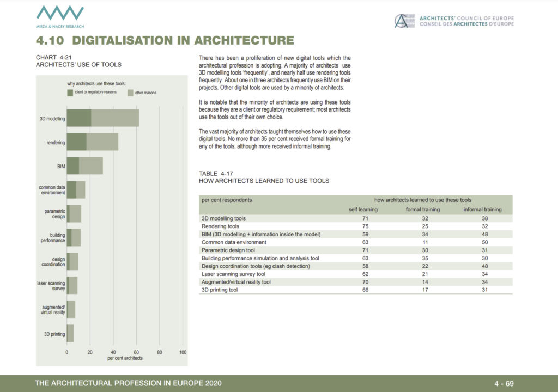Click the formal training value 35 for Building performance
This screenshot has width=558, height=392.
(425, 258)
